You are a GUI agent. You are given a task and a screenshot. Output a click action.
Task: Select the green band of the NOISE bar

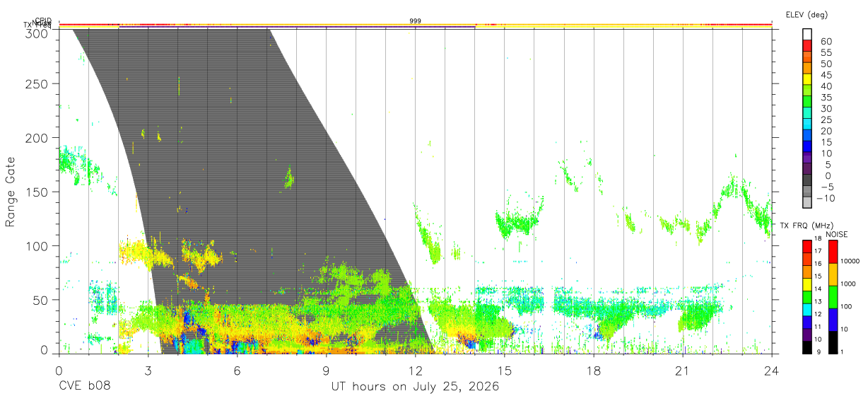pos(833,297)
